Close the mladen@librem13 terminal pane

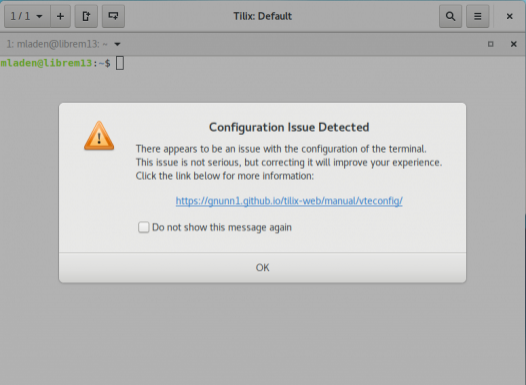(x=514, y=44)
